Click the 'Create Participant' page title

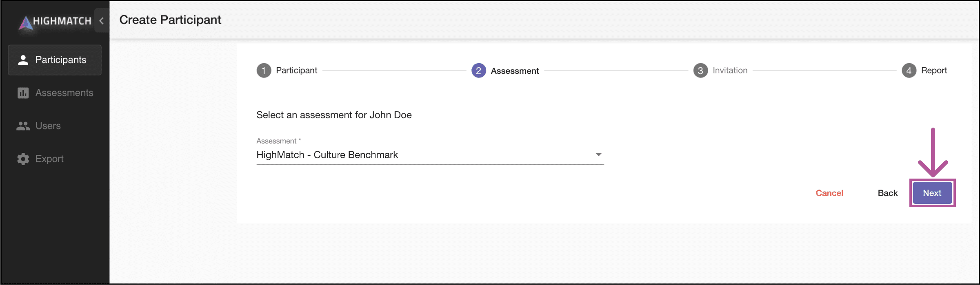click(x=170, y=20)
